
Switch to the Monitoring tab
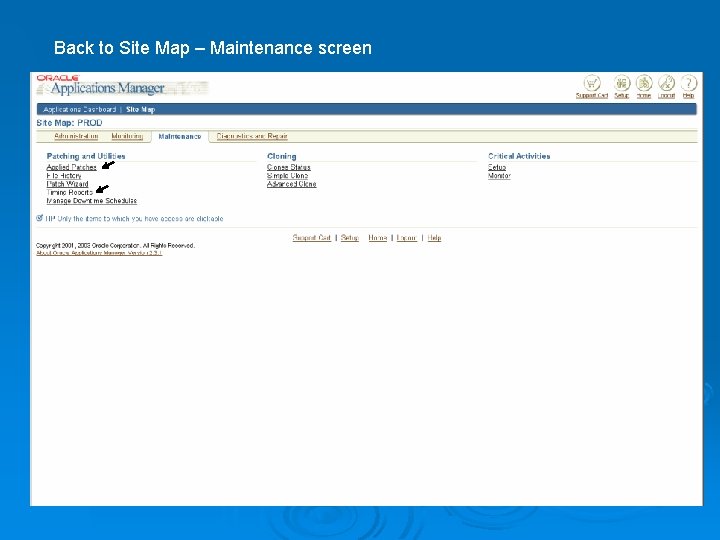[127, 136]
